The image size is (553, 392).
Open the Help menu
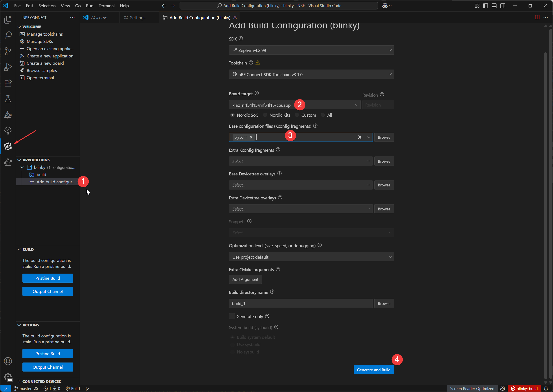click(124, 6)
